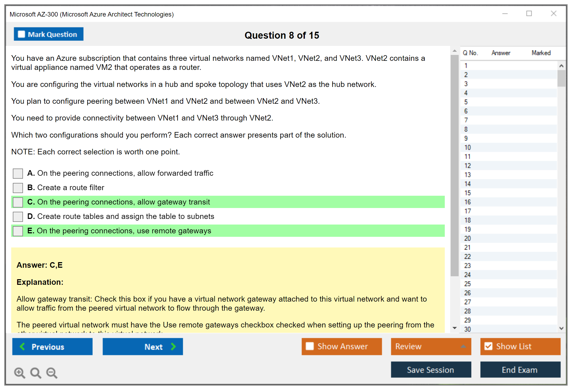This screenshot has width=574, height=392.
Task: Check option A allow forwarded traffic
Action: coord(18,173)
